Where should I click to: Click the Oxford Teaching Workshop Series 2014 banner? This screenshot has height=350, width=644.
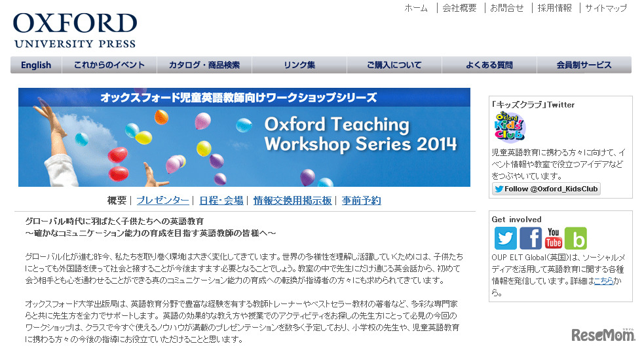pyautogui.click(x=244, y=137)
